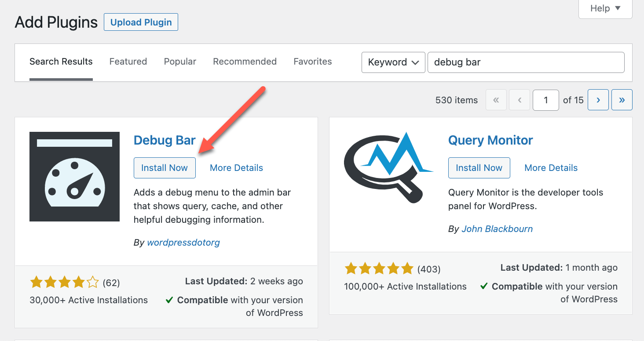Focus the plugin search field
Image resolution: width=644 pixels, height=341 pixels.
tap(526, 62)
